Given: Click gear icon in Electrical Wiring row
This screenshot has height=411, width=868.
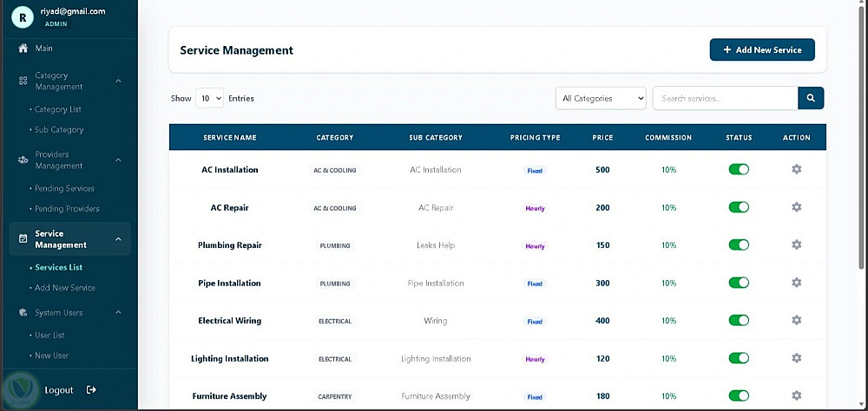Looking at the screenshot, I should tap(796, 320).
